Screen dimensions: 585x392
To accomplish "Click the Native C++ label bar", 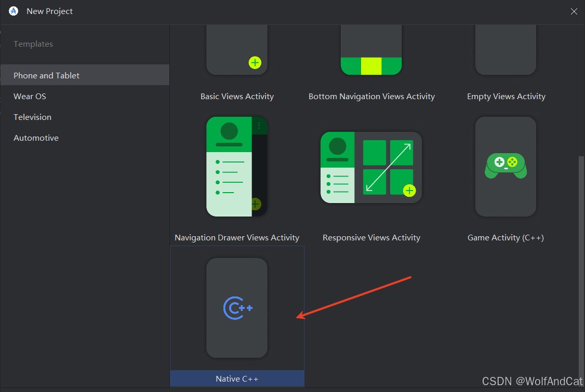I will tap(237, 379).
